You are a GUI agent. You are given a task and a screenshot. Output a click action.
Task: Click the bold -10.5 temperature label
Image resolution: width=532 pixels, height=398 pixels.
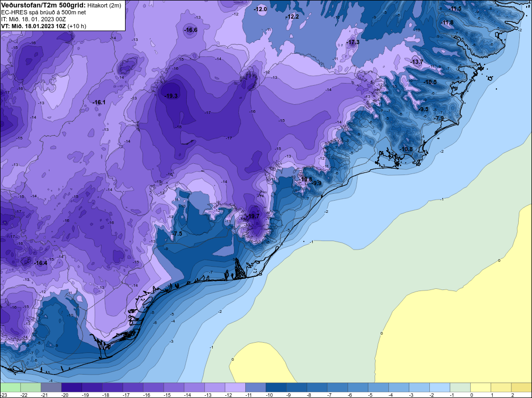430,82
